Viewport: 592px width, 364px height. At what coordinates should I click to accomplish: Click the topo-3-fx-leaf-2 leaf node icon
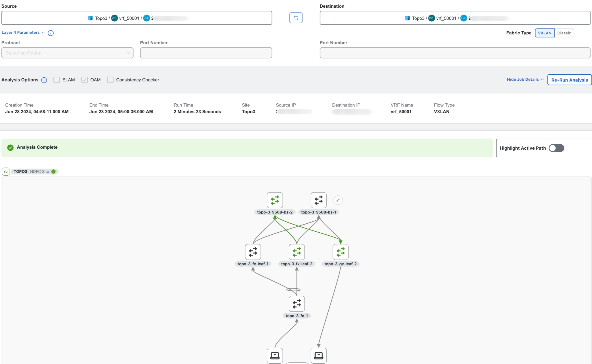click(296, 252)
